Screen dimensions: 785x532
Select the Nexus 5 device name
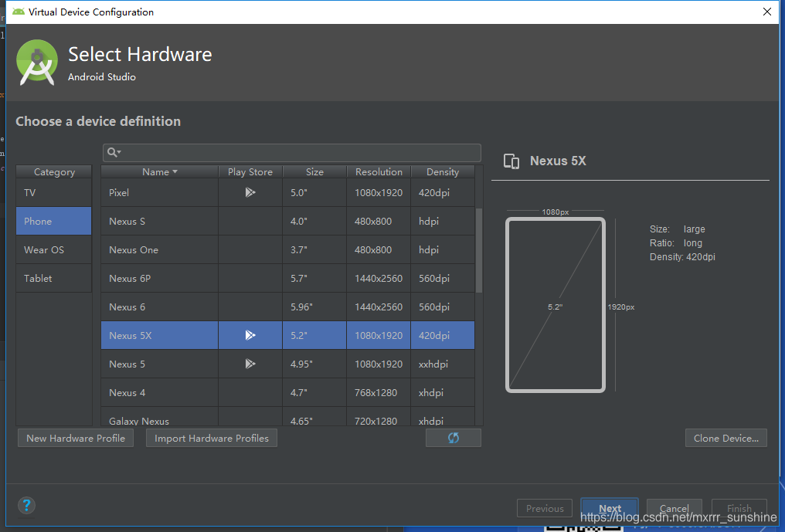click(x=127, y=364)
